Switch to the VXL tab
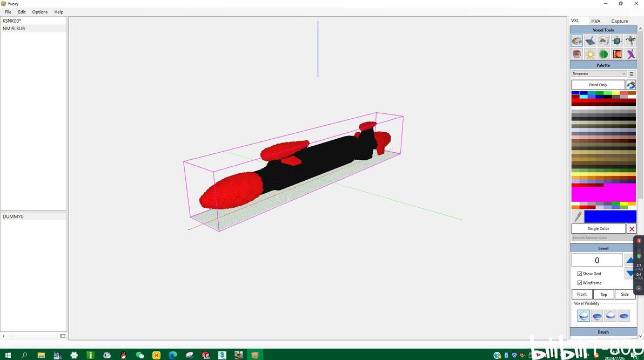 (x=575, y=21)
